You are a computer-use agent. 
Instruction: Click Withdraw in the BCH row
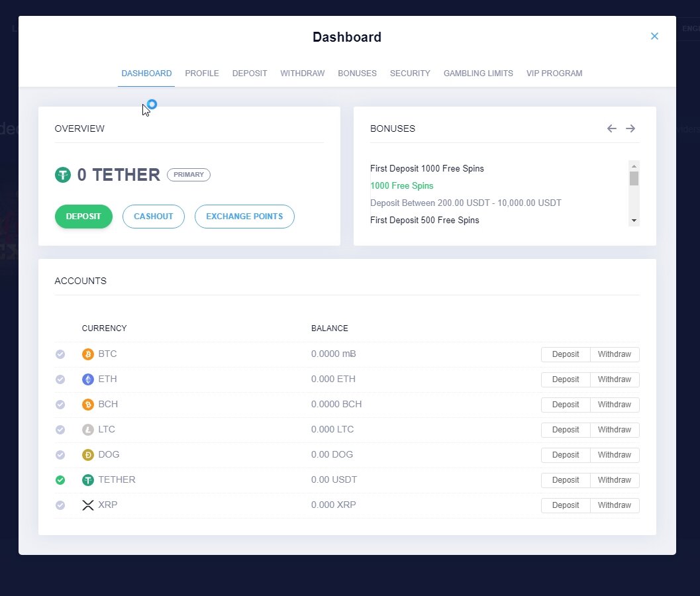pyautogui.click(x=615, y=405)
